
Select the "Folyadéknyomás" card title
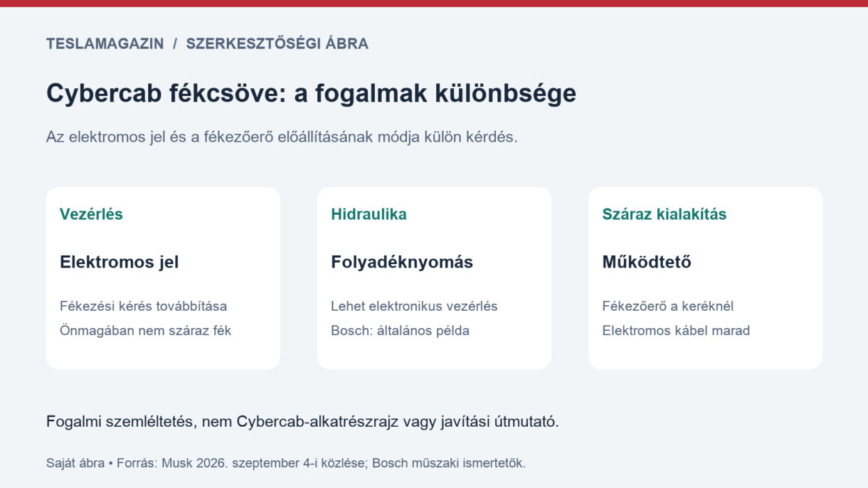pyautogui.click(x=402, y=262)
